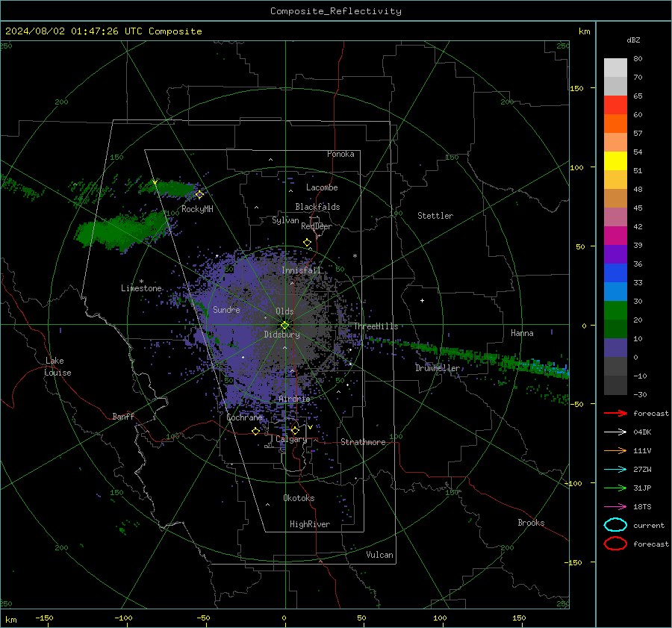Image resolution: width=672 pixels, height=628 pixels.
Task: Click the Sundre city label
Action: coord(226,309)
